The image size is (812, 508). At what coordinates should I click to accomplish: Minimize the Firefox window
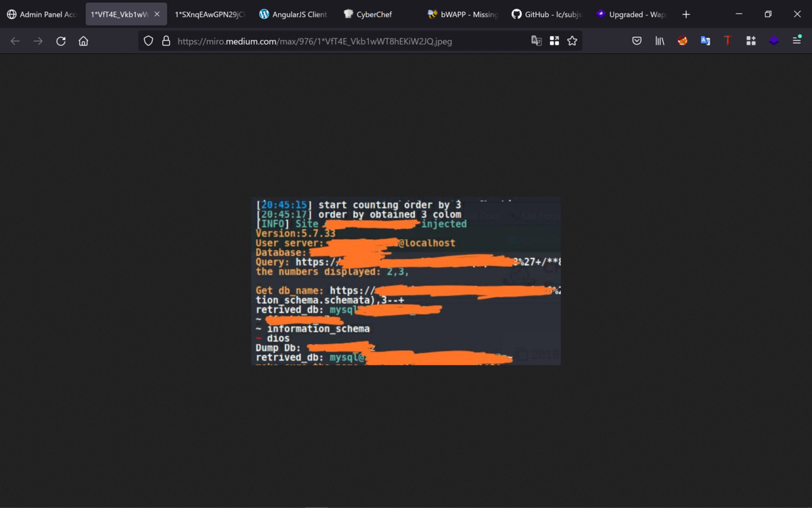[739, 14]
